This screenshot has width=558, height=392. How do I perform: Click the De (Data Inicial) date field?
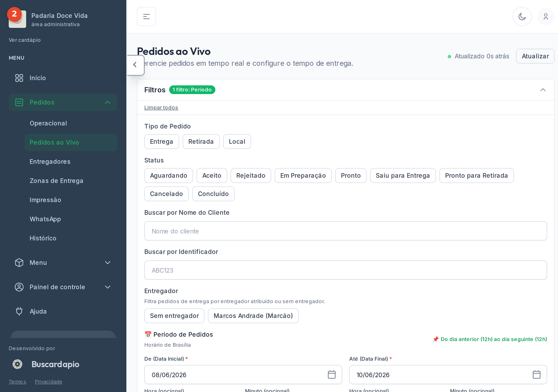[243, 375]
